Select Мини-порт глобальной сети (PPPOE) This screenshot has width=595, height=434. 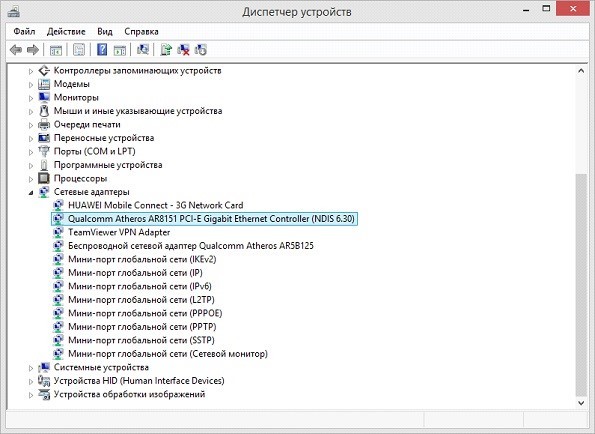145,313
